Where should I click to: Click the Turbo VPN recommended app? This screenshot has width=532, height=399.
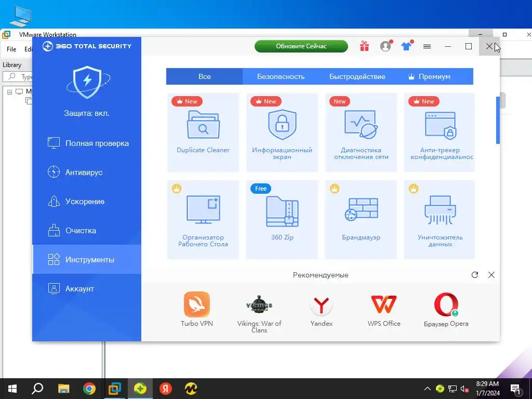coord(197,309)
